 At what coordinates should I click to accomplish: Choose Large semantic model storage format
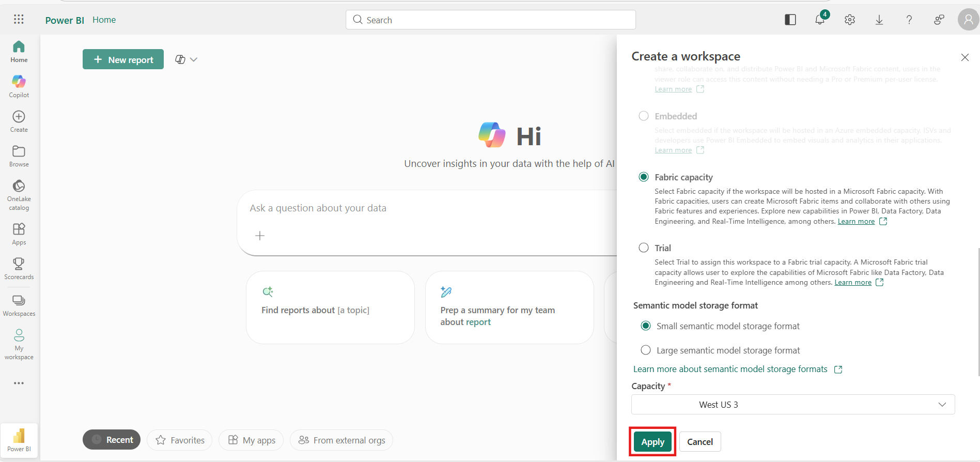pos(646,350)
